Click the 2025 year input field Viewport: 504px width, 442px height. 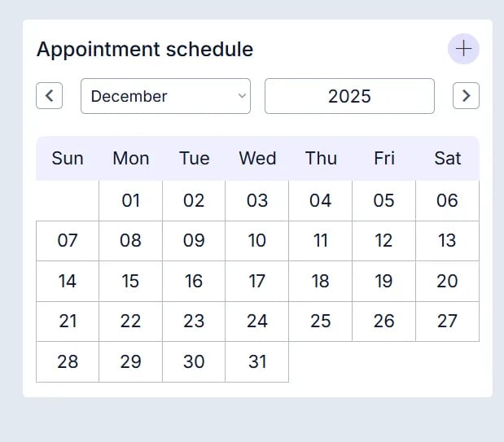[349, 96]
